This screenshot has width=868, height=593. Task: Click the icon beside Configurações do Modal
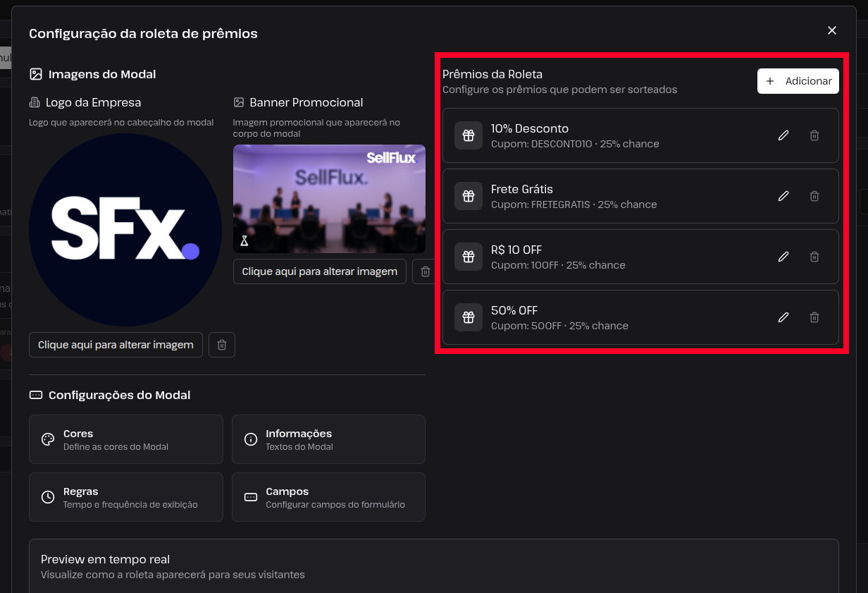coord(36,395)
